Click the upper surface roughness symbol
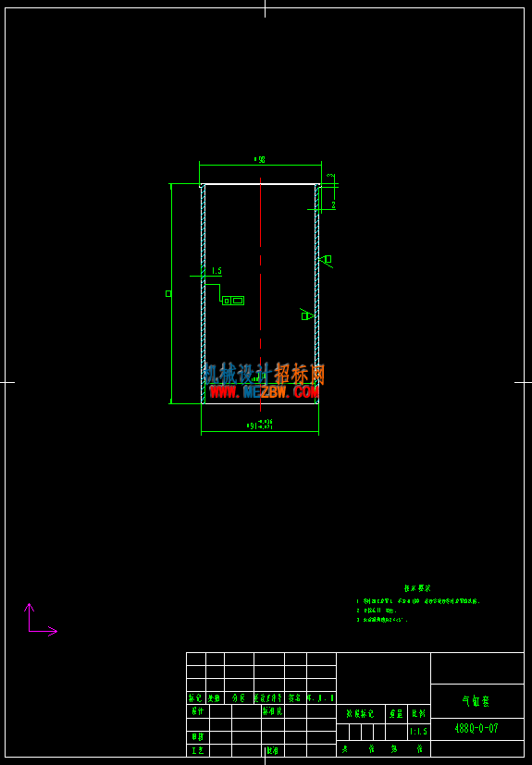Viewport: 532px width, 765px height. pos(327,260)
